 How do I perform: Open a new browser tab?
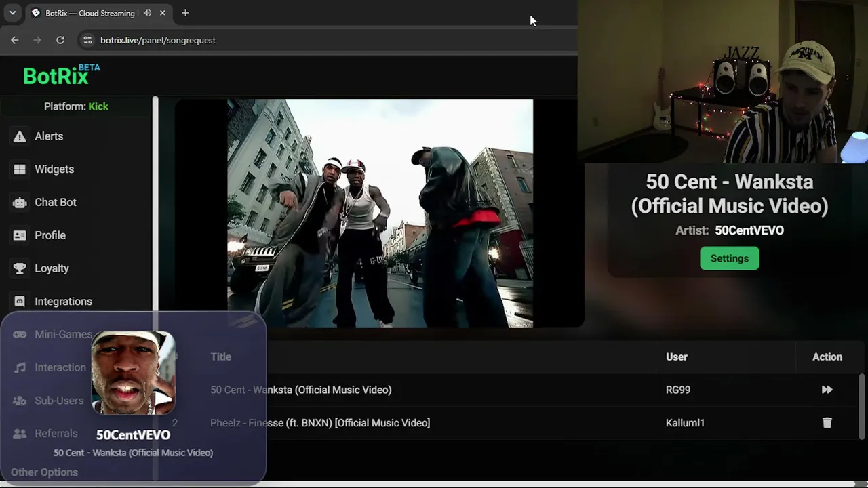[x=185, y=13]
